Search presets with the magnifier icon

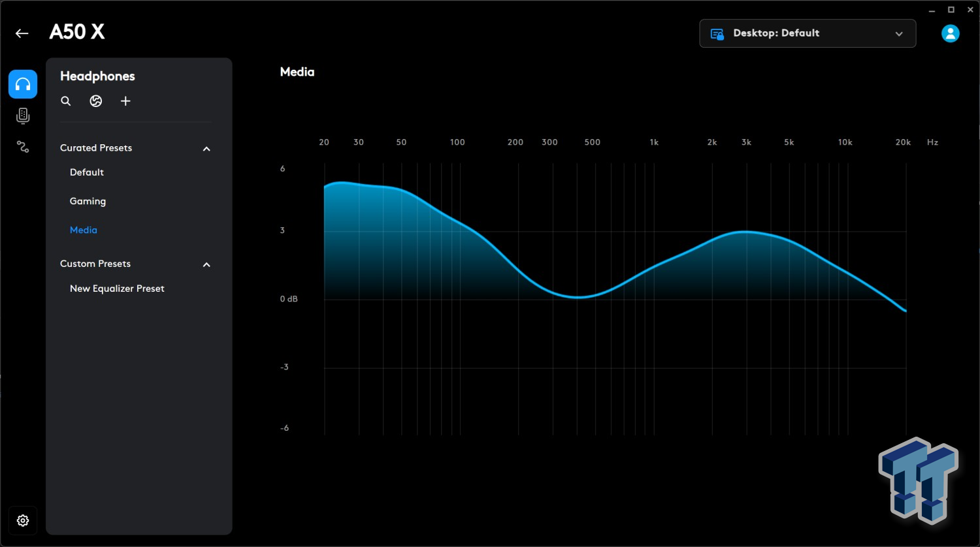tap(66, 101)
